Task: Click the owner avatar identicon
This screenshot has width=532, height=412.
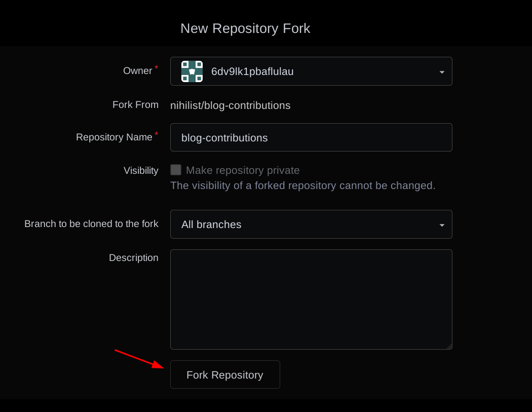Action: [x=192, y=71]
